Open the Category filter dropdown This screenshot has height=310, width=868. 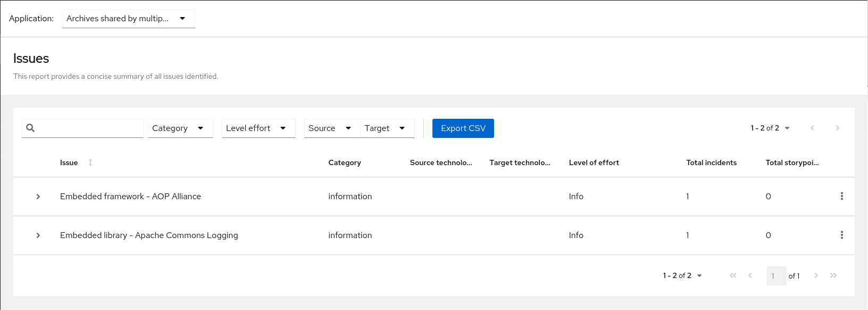[x=180, y=128]
